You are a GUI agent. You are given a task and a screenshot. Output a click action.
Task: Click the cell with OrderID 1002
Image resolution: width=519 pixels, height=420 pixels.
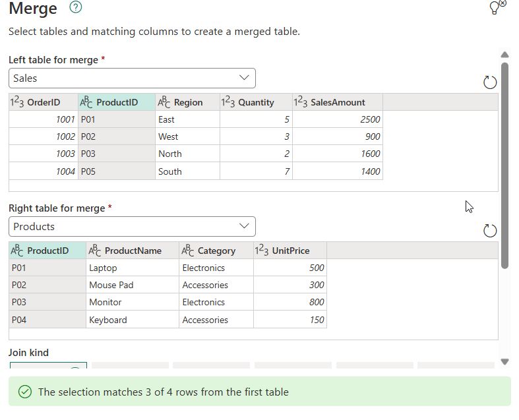click(44, 136)
